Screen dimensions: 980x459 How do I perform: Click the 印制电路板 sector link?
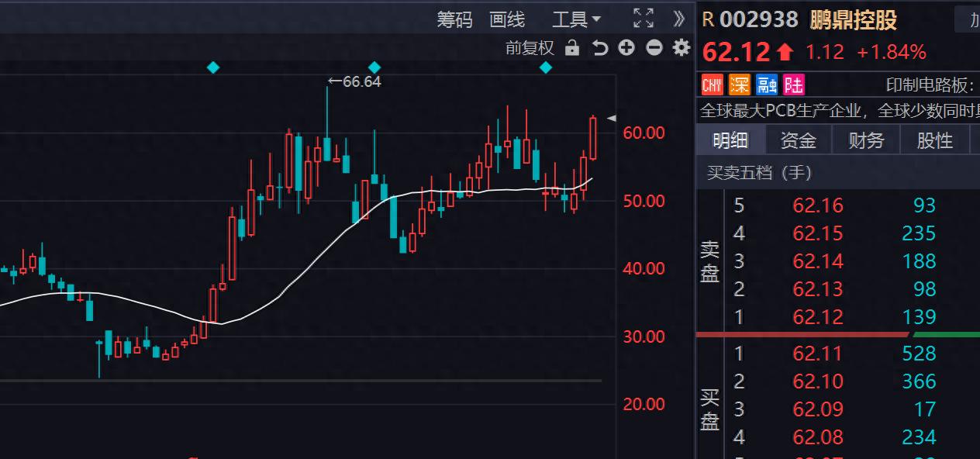(x=928, y=85)
